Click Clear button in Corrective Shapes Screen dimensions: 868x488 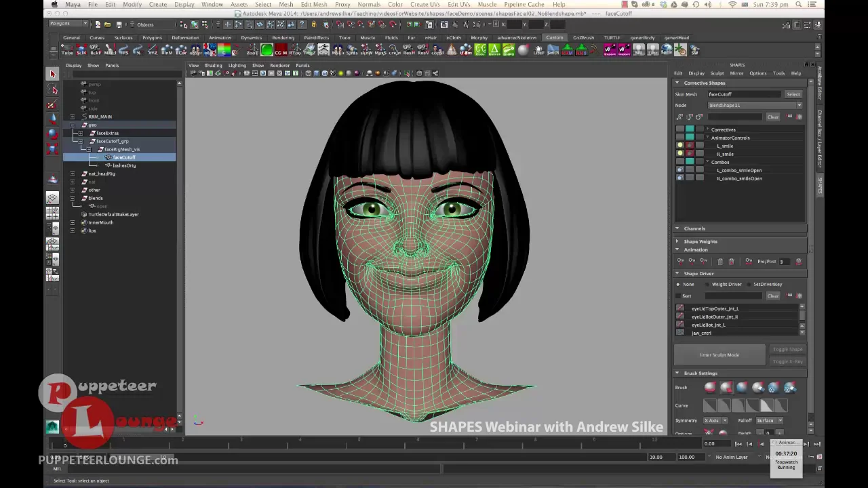[x=773, y=117]
